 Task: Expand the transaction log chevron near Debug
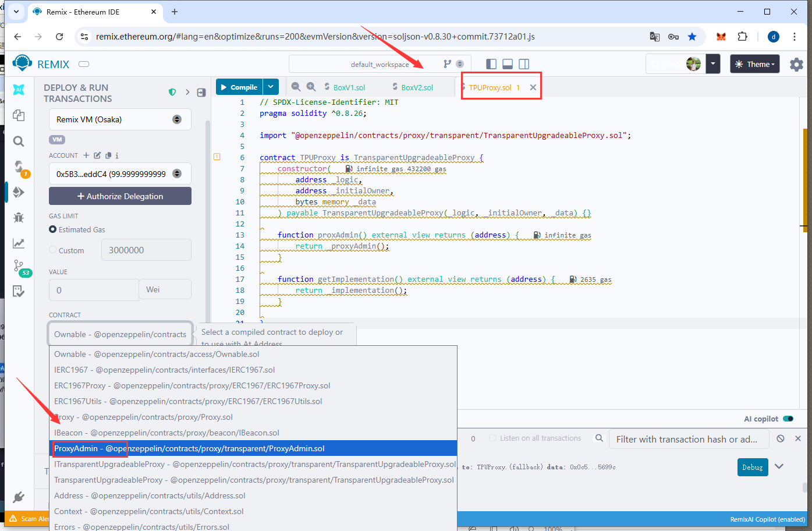779,466
